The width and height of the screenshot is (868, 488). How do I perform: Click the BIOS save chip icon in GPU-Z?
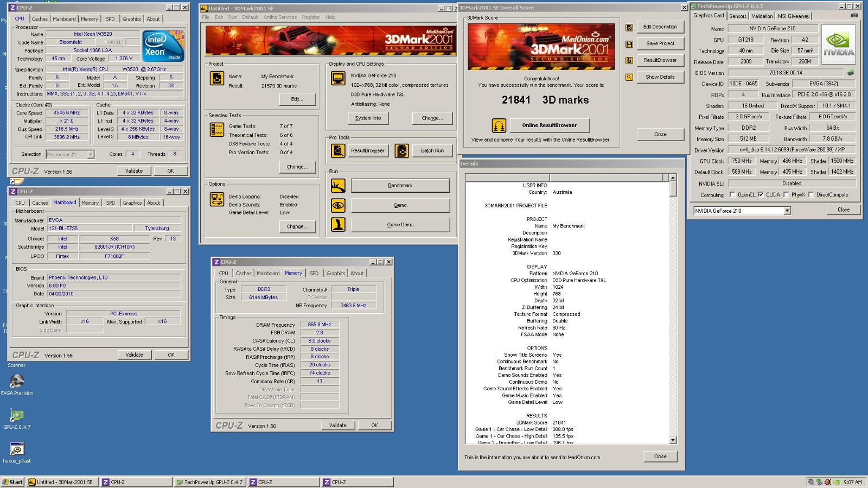coord(851,72)
